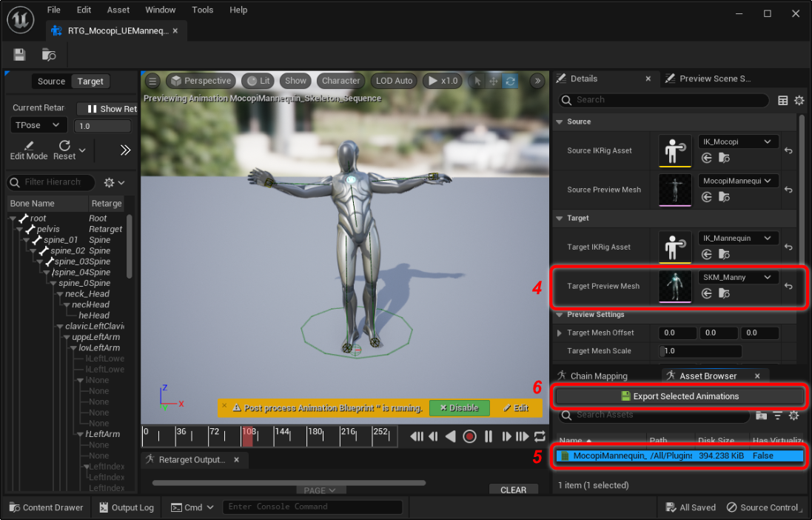Reset Target Preview Mesh to default arrow
The height and width of the screenshot is (520, 812).
(x=788, y=286)
